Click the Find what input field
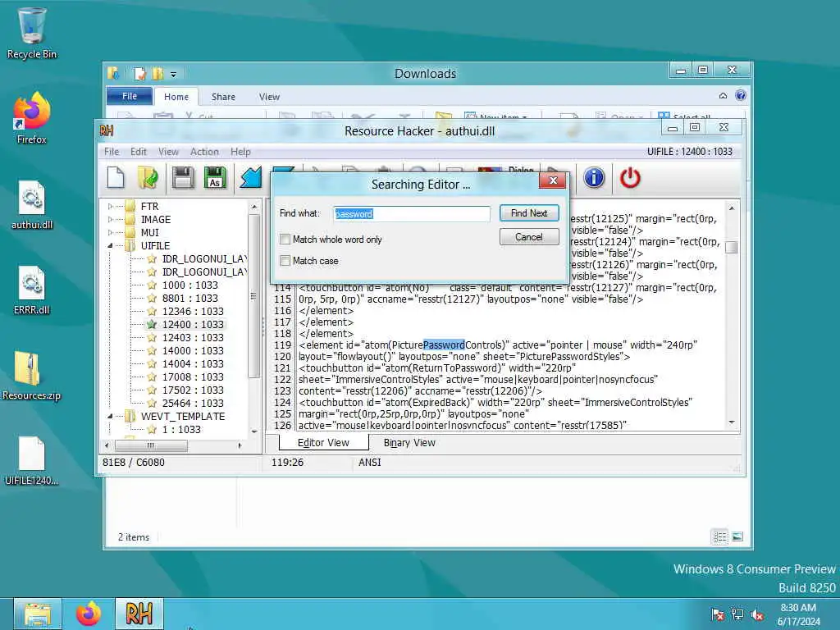This screenshot has width=840, height=630. point(411,214)
